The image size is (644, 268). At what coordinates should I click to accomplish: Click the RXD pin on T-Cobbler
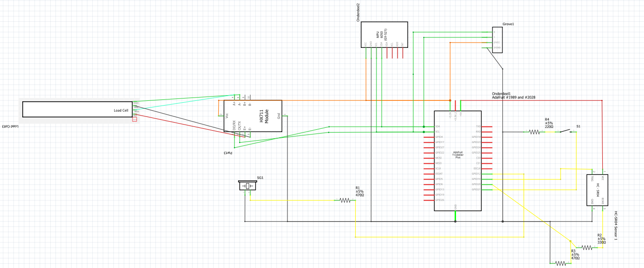pyautogui.click(x=487, y=132)
